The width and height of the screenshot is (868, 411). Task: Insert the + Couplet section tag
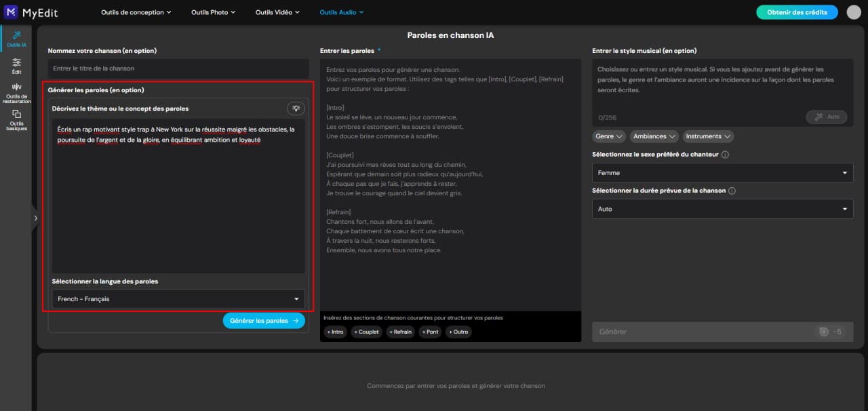[367, 332]
